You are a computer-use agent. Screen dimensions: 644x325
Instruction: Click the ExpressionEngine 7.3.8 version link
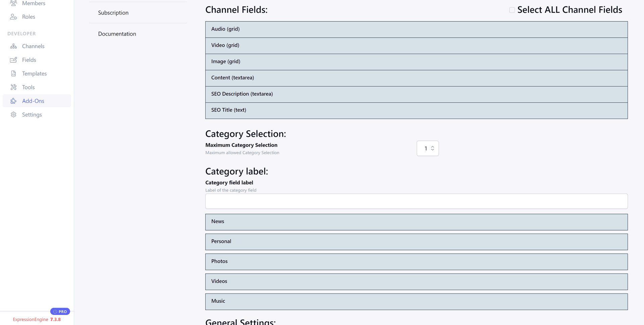(37, 319)
